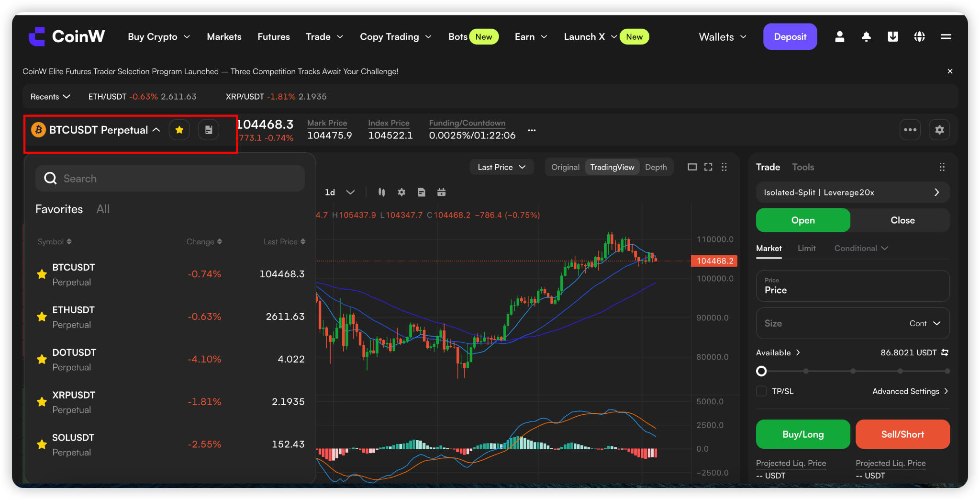Switch to single-window chart layout icon

pos(692,167)
